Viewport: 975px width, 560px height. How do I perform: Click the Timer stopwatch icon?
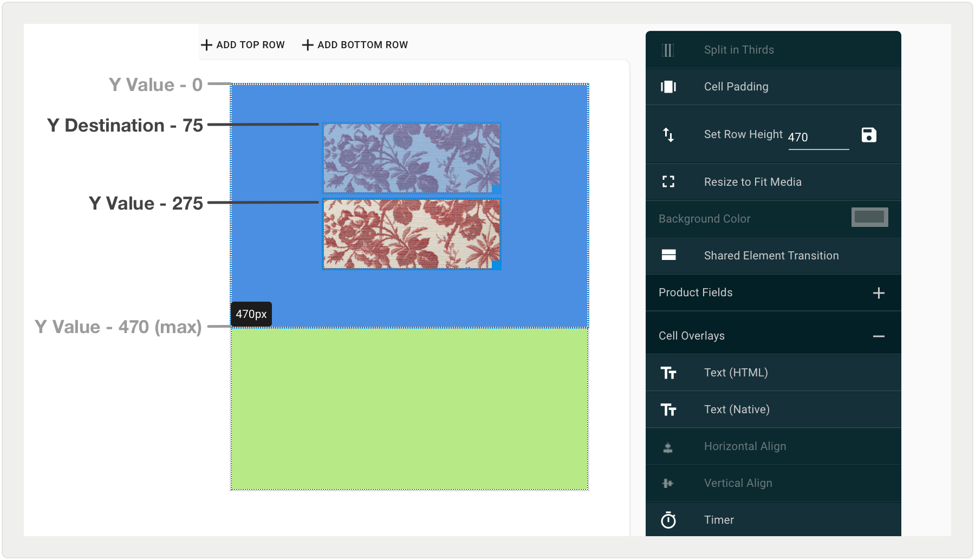tap(668, 520)
